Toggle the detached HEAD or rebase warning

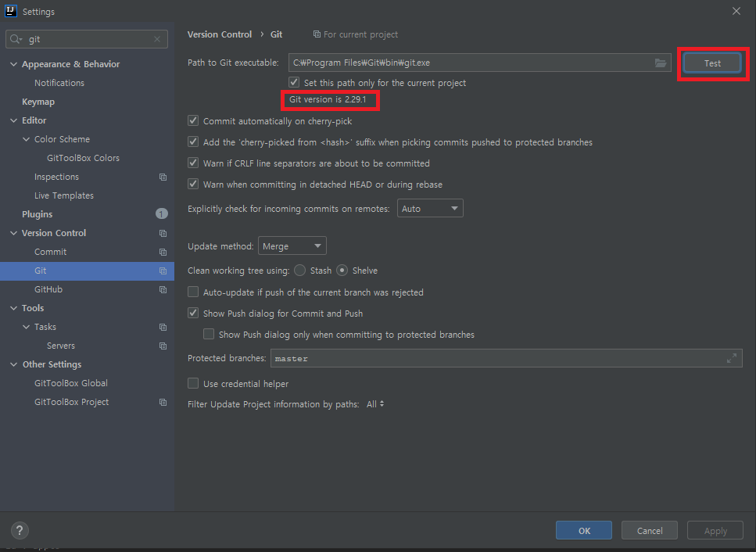[x=193, y=185]
